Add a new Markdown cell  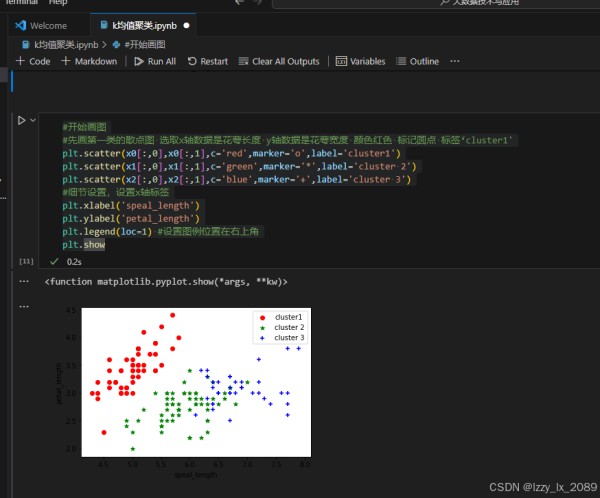[x=89, y=61]
